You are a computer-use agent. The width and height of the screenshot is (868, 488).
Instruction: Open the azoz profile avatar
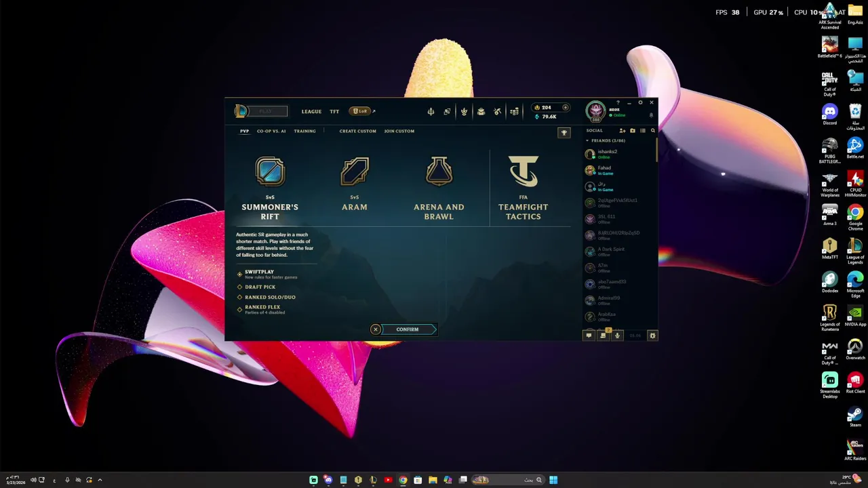pyautogui.click(x=595, y=111)
